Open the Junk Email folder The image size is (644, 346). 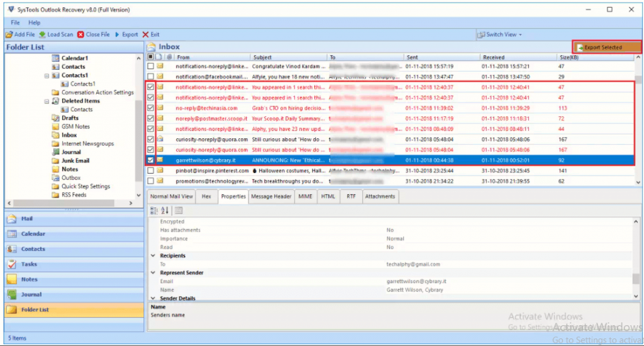pyautogui.click(x=75, y=160)
